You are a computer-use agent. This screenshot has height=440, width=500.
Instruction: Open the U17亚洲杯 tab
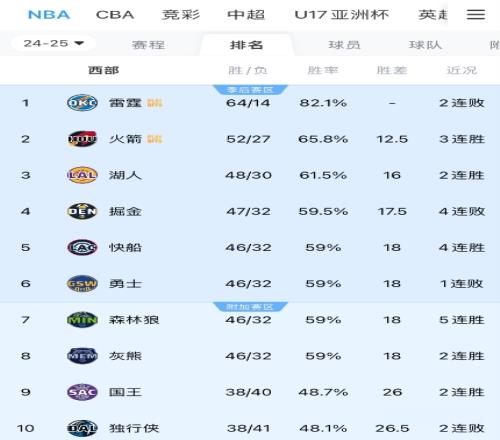[342, 15]
